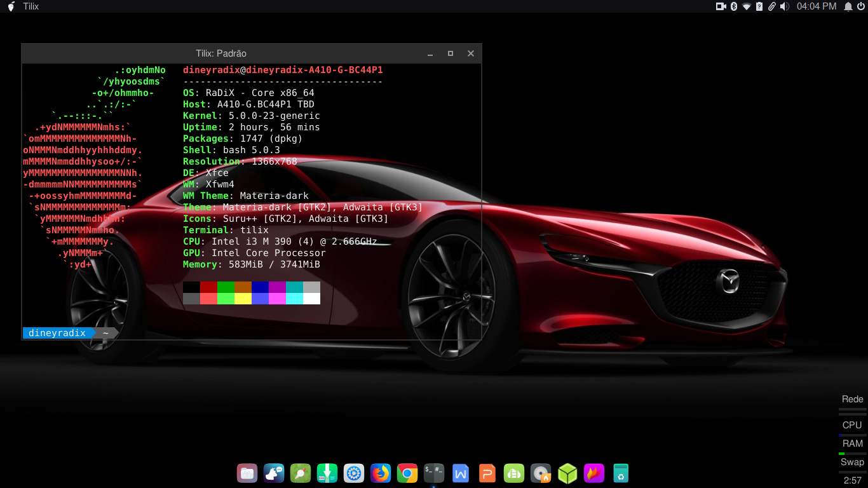Click the bright red swatch in terminal palette
Screen dimensions: 868x488
coord(208,299)
